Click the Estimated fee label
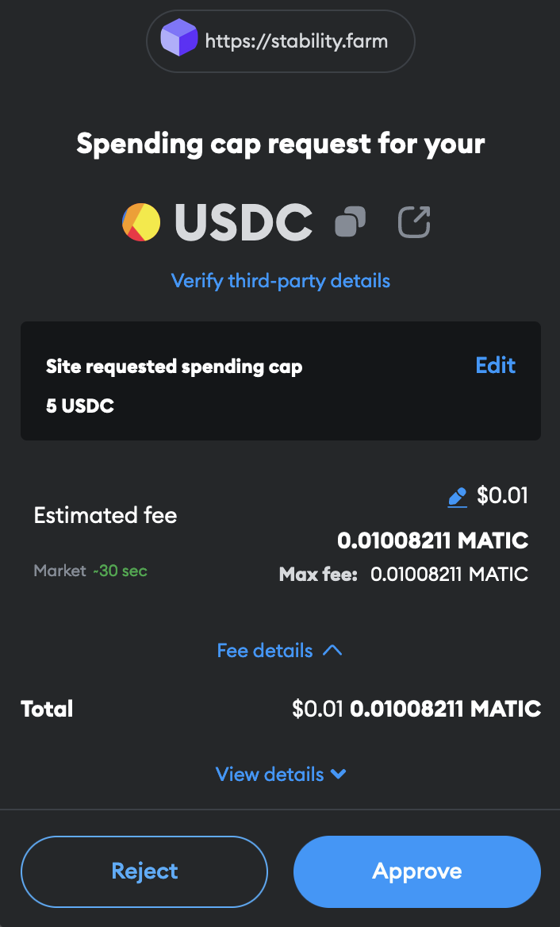The height and width of the screenshot is (927, 560). pos(105,515)
